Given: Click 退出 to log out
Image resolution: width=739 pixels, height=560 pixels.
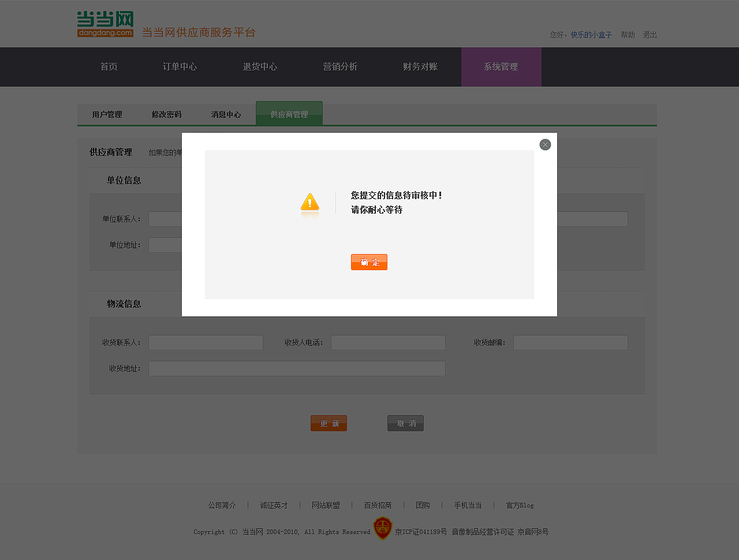Looking at the screenshot, I should coord(650,35).
